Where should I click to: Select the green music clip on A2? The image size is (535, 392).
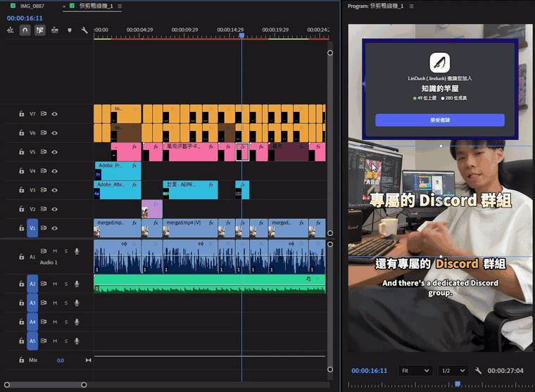(x=210, y=284)
